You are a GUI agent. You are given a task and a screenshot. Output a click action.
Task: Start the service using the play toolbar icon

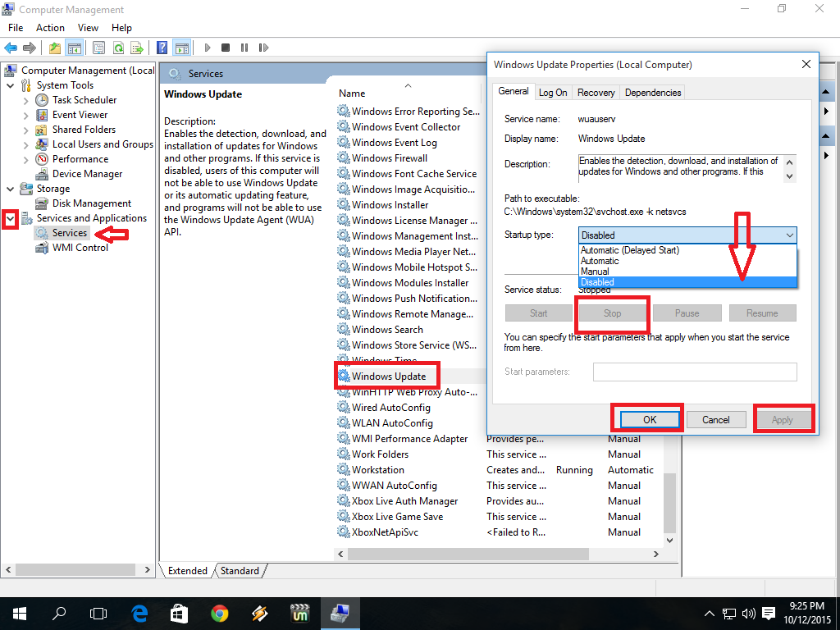coord(207,48)
